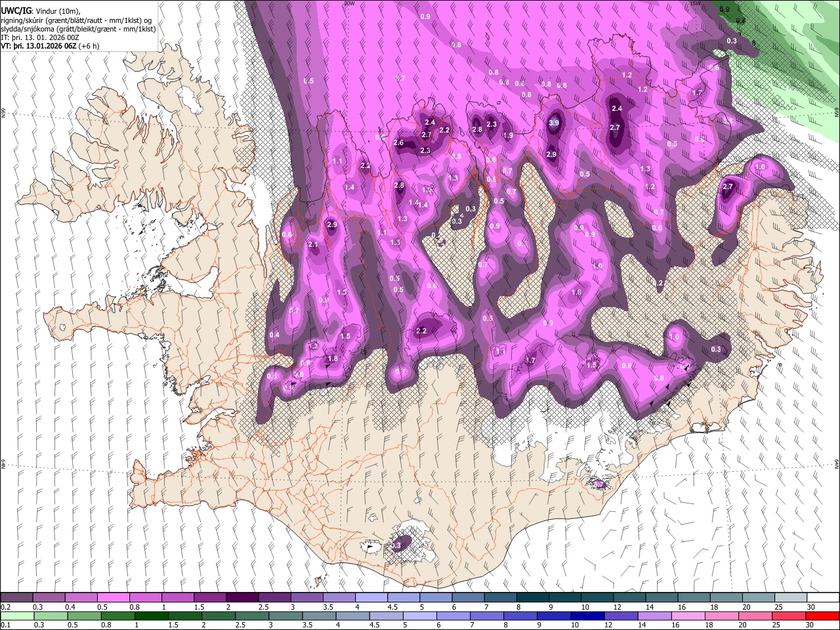
Task: Click the 1.9 precipitation value on the map
Action: pyautogui.click(x=508, y=135)
